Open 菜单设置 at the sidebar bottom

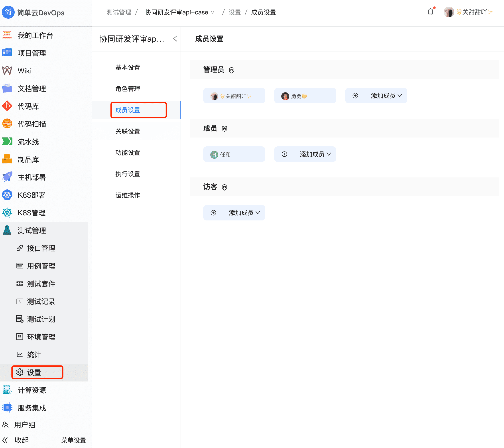coord(73,440)
